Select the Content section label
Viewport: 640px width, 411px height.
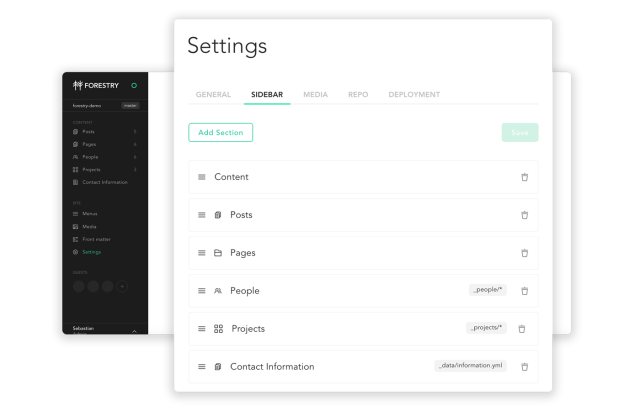point(231,177)
